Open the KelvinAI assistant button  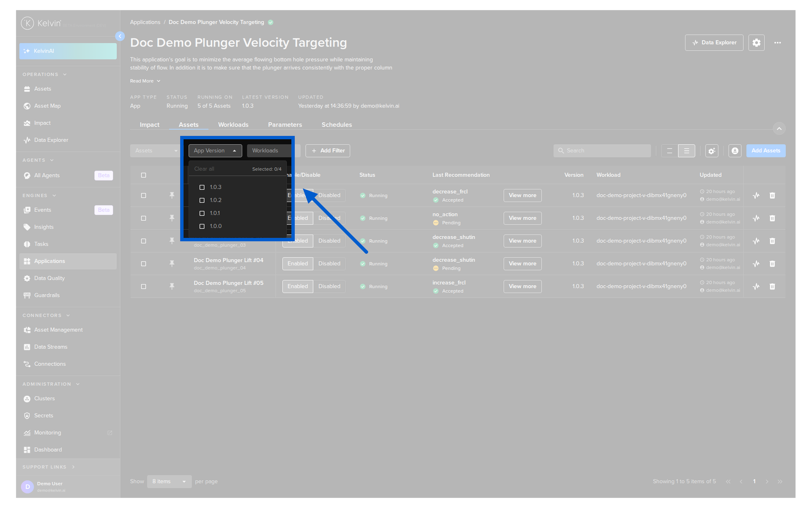(x=68, y=51)
